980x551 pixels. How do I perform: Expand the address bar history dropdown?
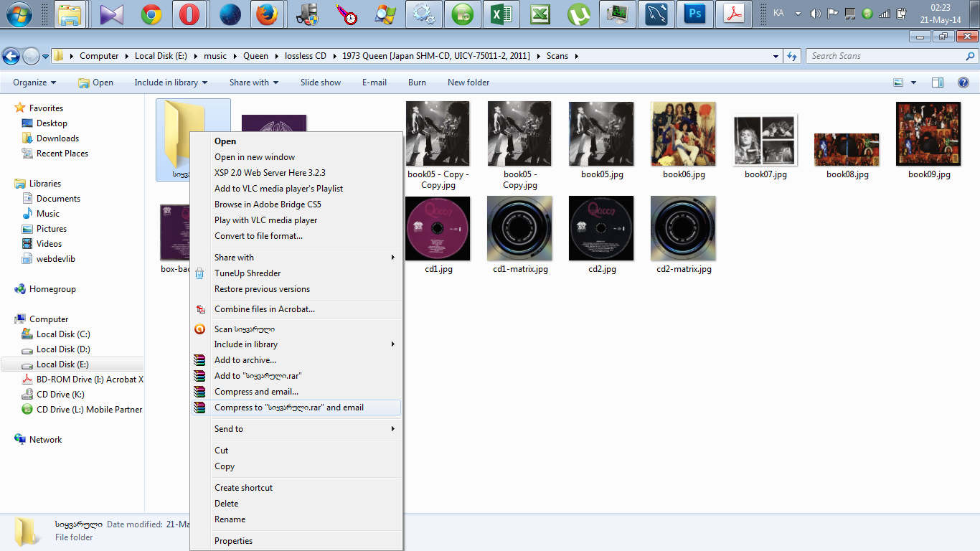click(776, 56)
